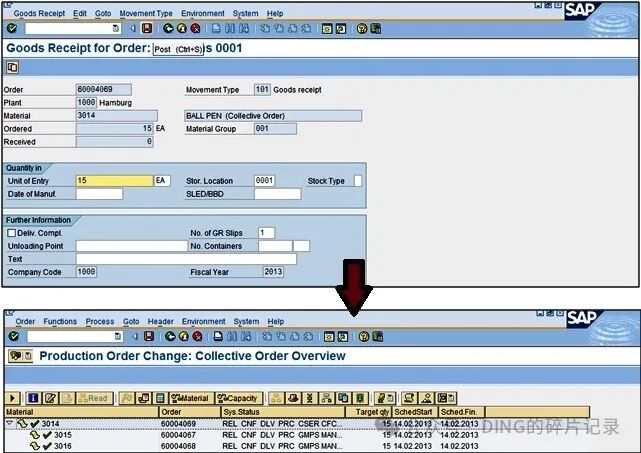Image resolution: width=641 pixels, height=453 pixels.
Task: Click the hierarchy structure icon in collective order toolbar
Action: coord(326,398)
